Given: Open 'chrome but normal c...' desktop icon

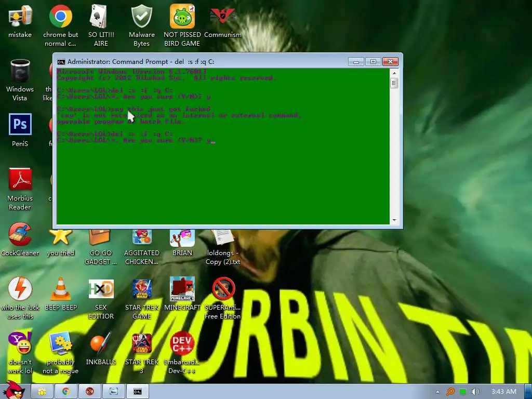Looking at the screenshot, I should coord(60,25).
